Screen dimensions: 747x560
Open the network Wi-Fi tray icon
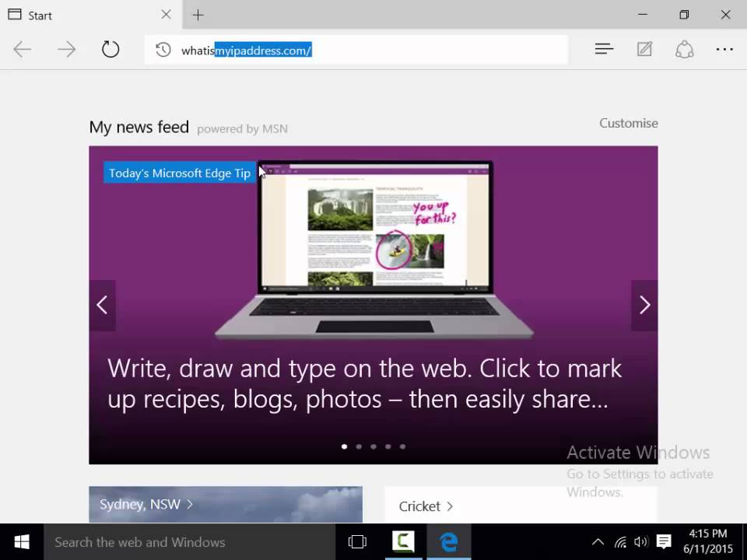(x=620, y=542)
